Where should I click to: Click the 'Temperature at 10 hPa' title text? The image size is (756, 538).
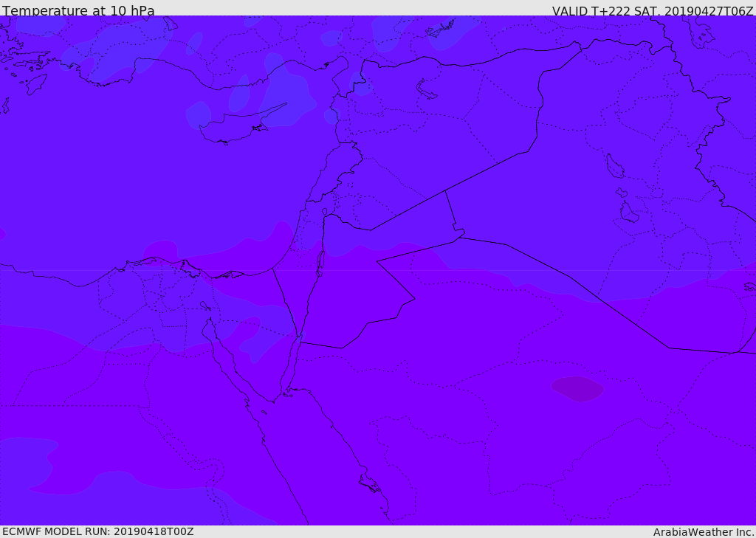coord(78,10)
